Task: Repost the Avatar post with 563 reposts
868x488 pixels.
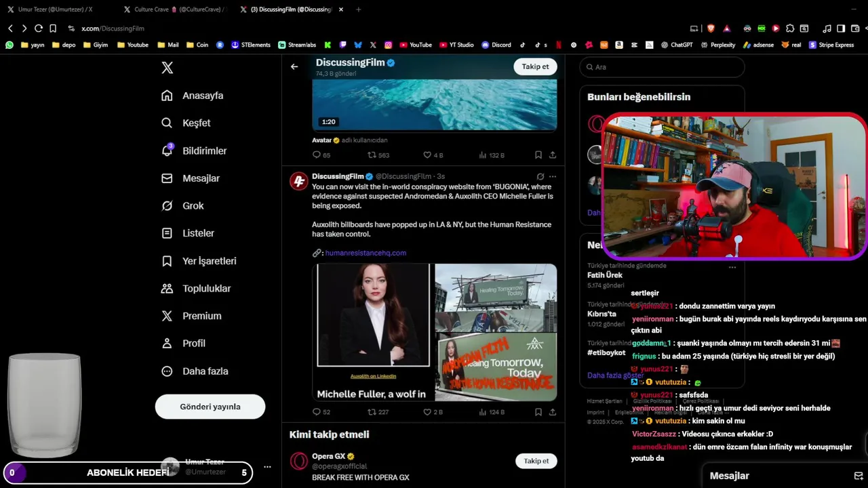Action: tap(378, 155)
